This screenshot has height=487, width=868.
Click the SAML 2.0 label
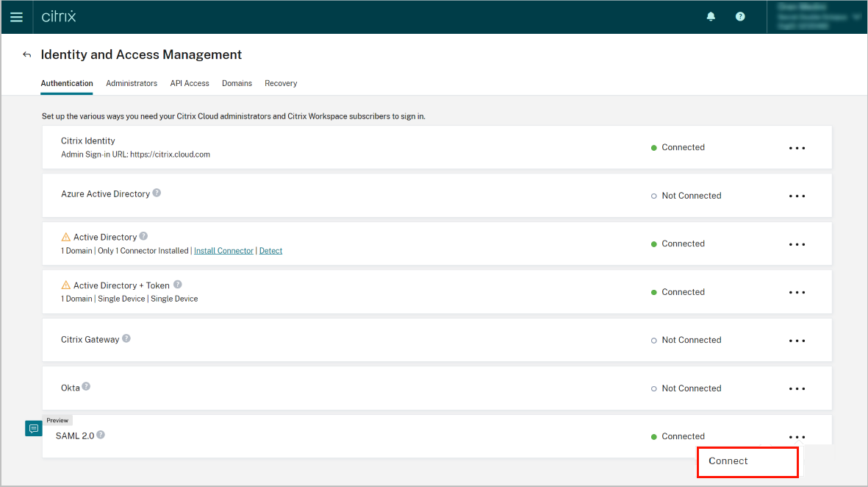75,436
